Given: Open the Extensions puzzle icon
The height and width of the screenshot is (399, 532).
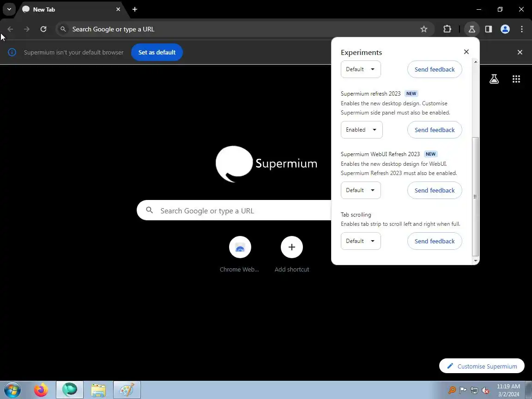Looking at the screenshot, I should 447,29.
